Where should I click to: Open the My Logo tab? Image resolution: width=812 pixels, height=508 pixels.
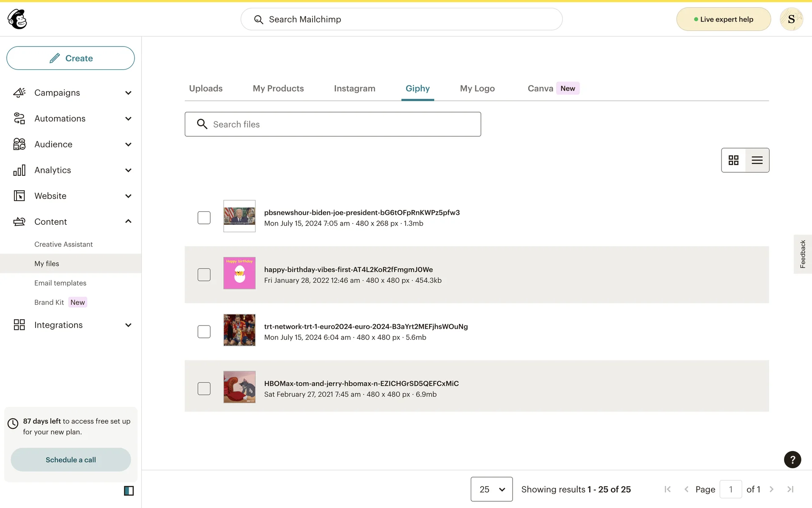click(477, 88)
